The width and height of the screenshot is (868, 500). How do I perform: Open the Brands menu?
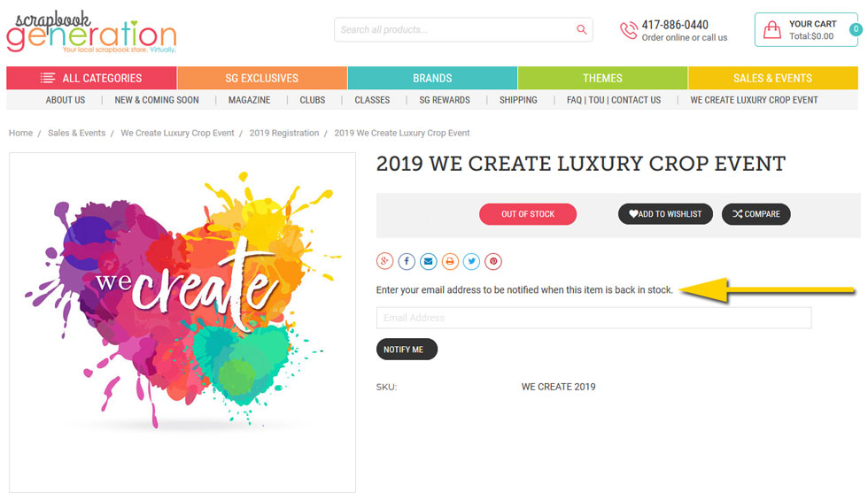coord(432,78)
